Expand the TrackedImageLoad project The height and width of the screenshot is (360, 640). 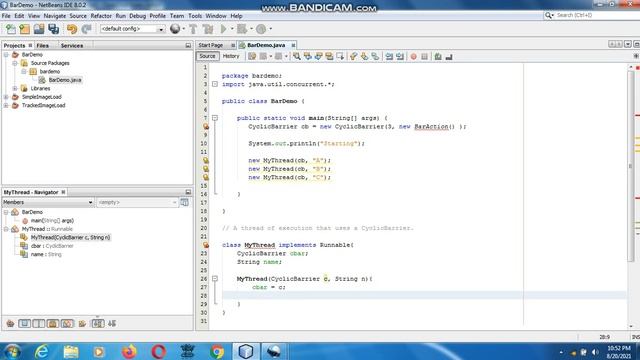coord(6,106)
